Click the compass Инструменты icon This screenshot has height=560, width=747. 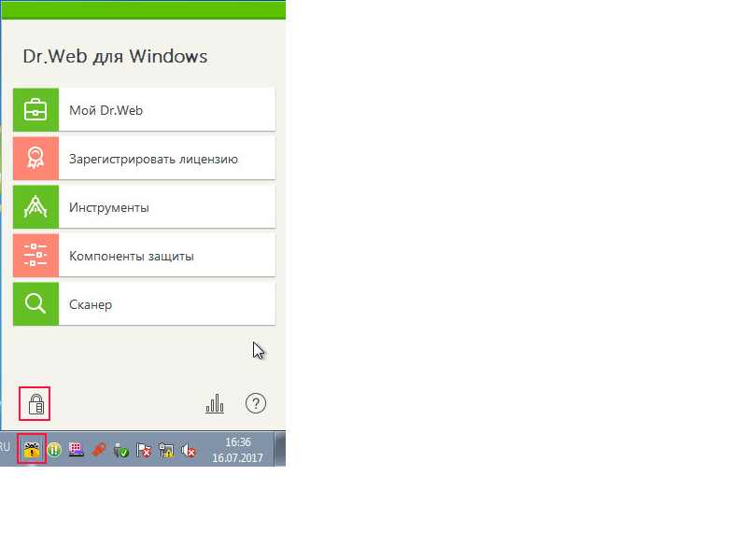(35, 206)
